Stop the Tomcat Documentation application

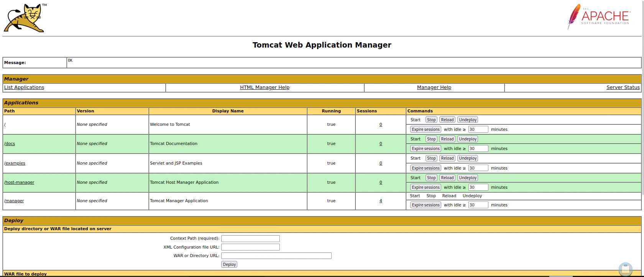coord(431,139)
